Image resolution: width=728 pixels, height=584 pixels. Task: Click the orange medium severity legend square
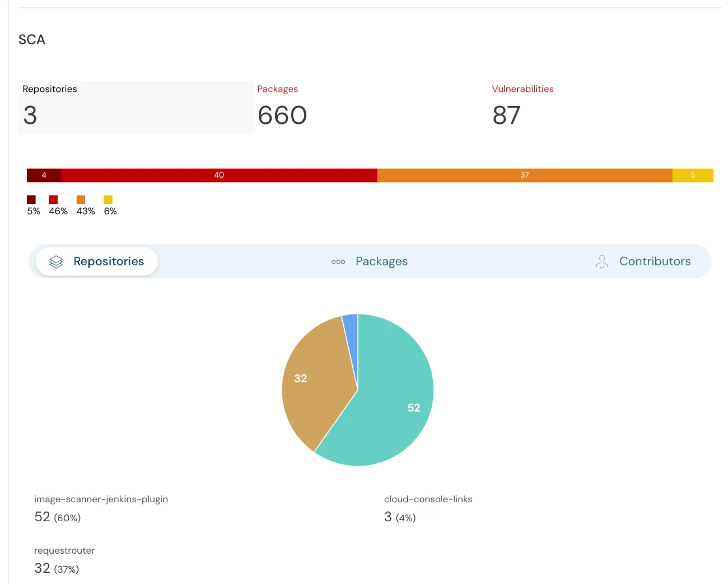point(81,200)
